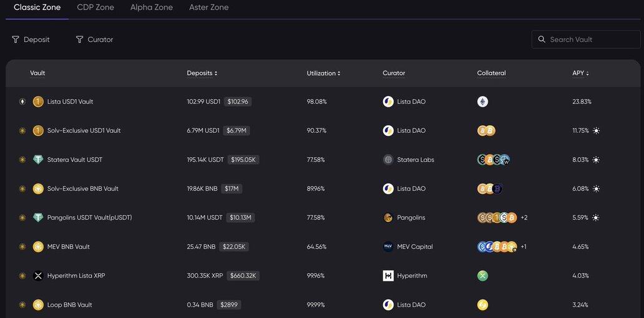Viewport: 644px width, 318px height.
Task: Click the Statera Vault USDT Tether icon
Action: coord(38,160)
